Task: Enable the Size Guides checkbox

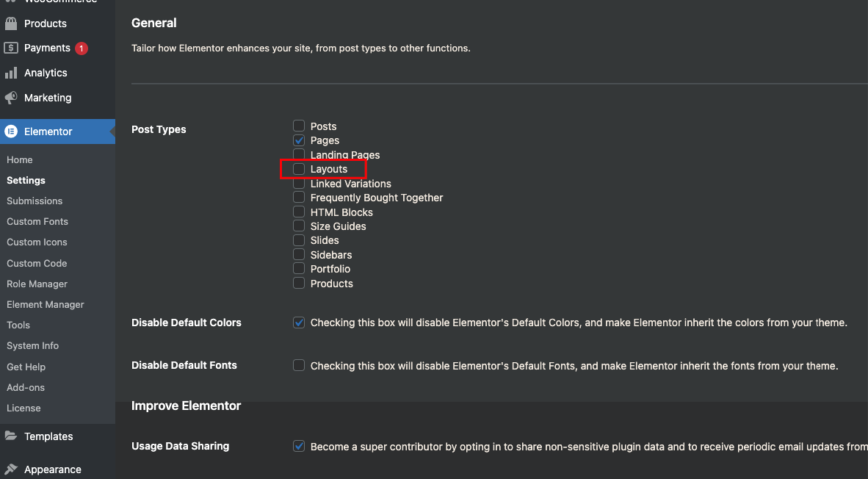Action: (299, 226)
